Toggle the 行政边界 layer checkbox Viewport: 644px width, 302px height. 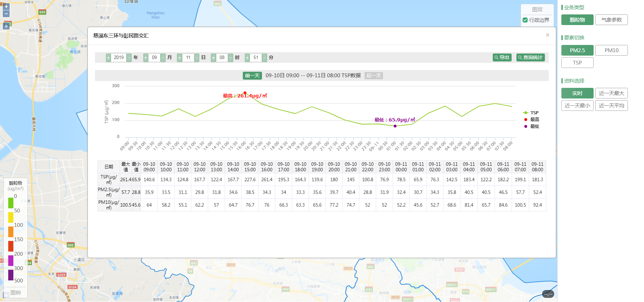click(x=525, y=20)
